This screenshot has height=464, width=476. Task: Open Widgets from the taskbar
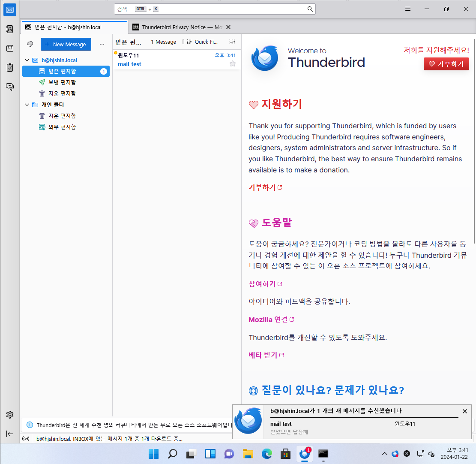coord(210,454)
